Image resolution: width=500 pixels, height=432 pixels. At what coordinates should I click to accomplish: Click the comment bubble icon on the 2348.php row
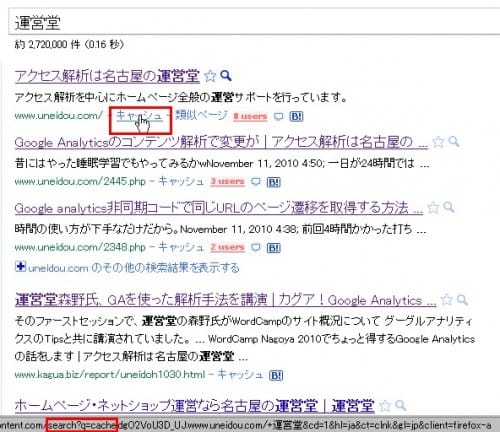256,248
